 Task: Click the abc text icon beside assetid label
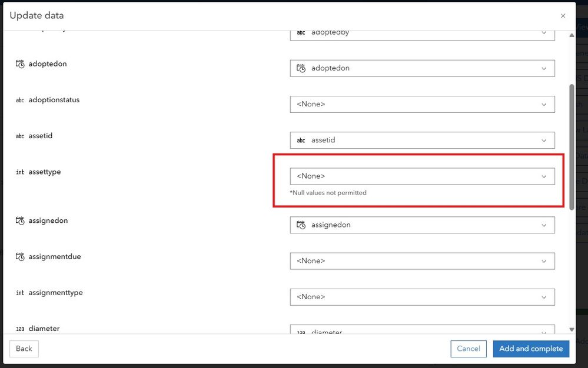pyautogui.click(x=20, y=136)
